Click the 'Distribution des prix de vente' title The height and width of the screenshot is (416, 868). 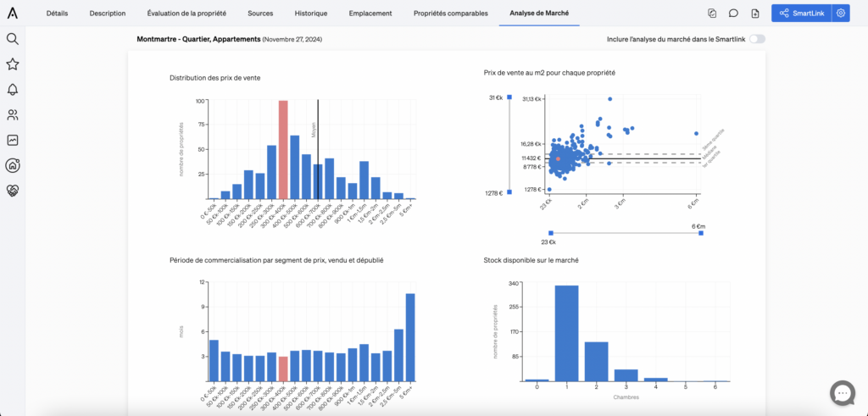[215, 78]
